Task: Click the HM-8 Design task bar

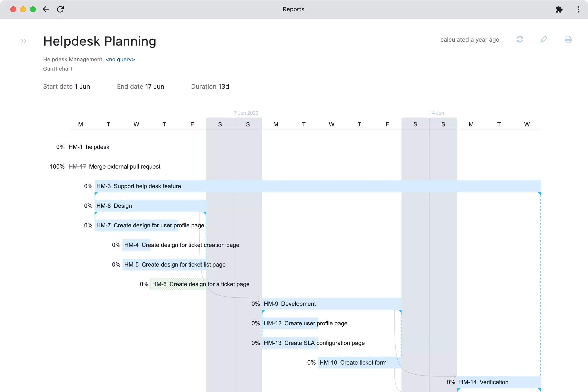Action: [x=150, y=206]
